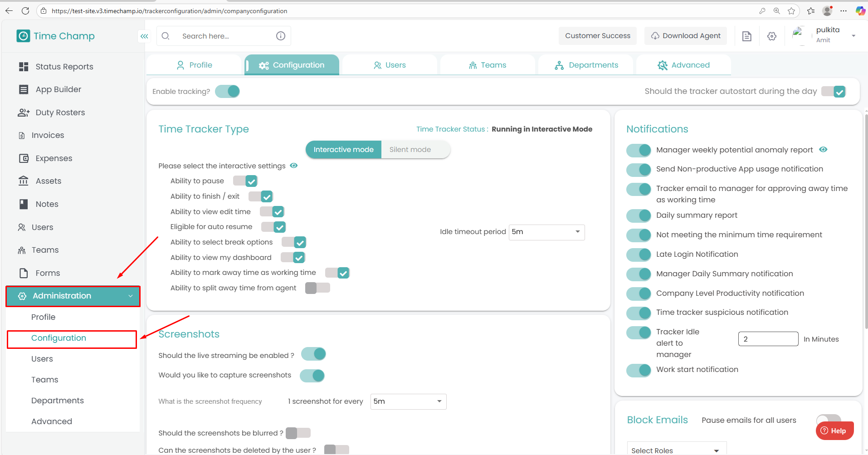868x455 pixels.
Task: Enable Ability to split away time from agent
Action: pyautogui.click(x=317, y=288)
